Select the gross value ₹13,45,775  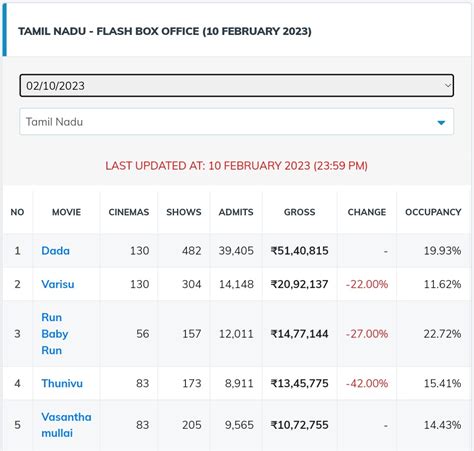tap(299, 383)
